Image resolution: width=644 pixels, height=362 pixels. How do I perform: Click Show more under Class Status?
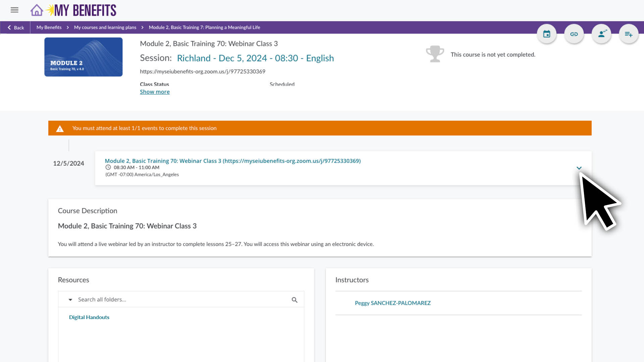[155, 92]
